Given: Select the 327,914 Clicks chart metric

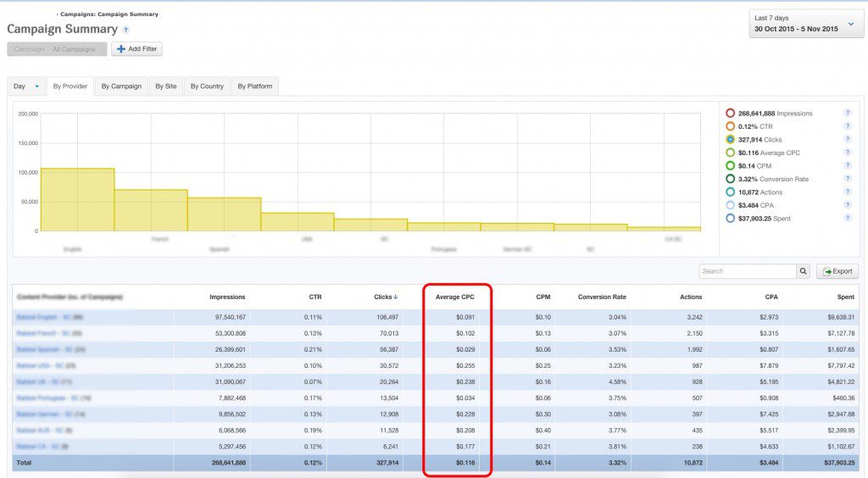Looking at the screenshot, I should tap(730, 139).
